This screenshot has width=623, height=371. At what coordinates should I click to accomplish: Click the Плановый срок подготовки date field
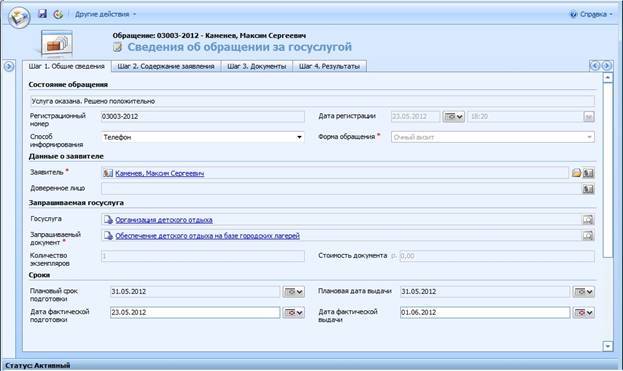[x=195, y=292]
